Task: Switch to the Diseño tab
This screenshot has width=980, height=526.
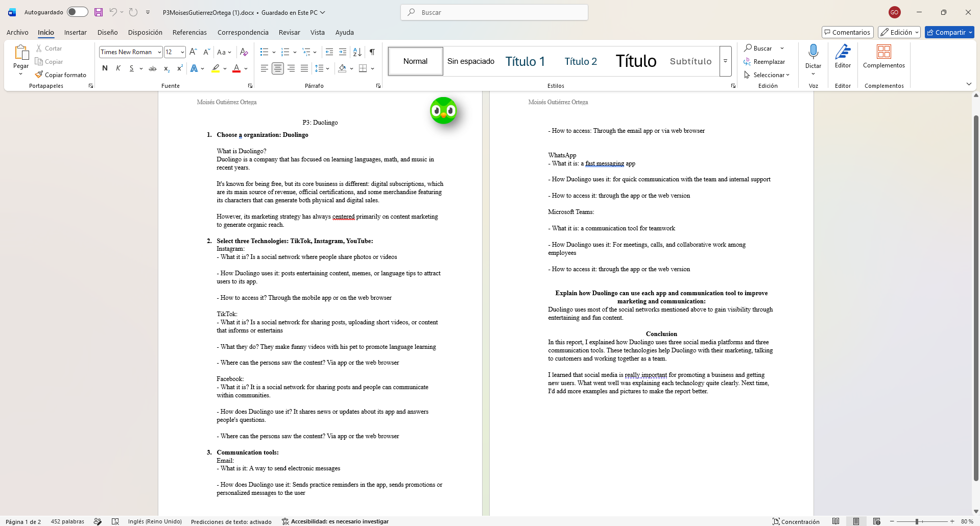Action: click(x=107, y=32)
